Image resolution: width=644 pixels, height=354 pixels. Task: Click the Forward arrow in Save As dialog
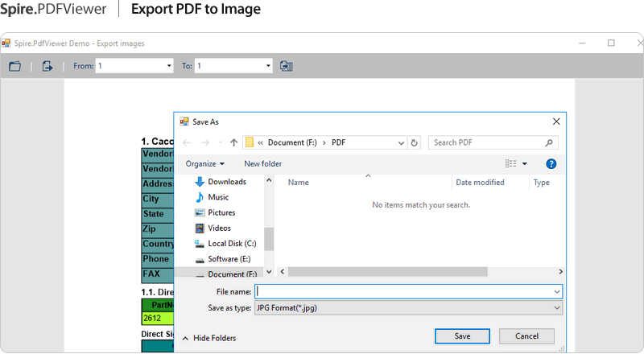coord(205,142)
